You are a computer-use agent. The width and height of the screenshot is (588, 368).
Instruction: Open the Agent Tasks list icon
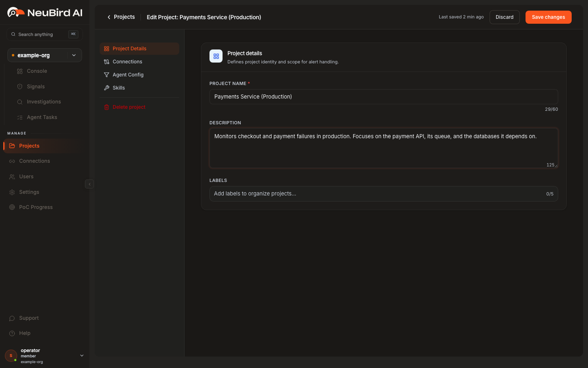pos(20,117)
